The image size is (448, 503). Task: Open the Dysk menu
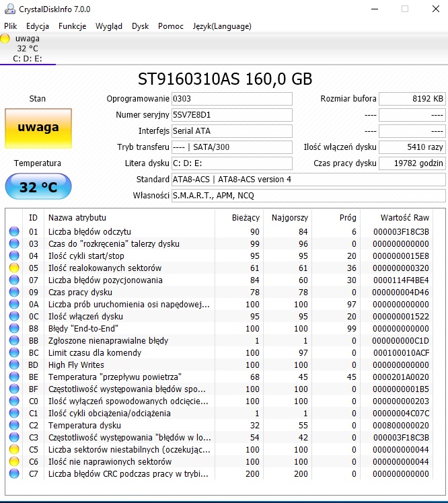pos(140,26)
